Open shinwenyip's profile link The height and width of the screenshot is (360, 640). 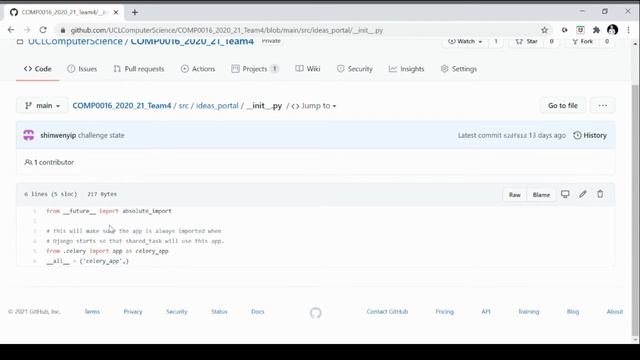[58, 135]
